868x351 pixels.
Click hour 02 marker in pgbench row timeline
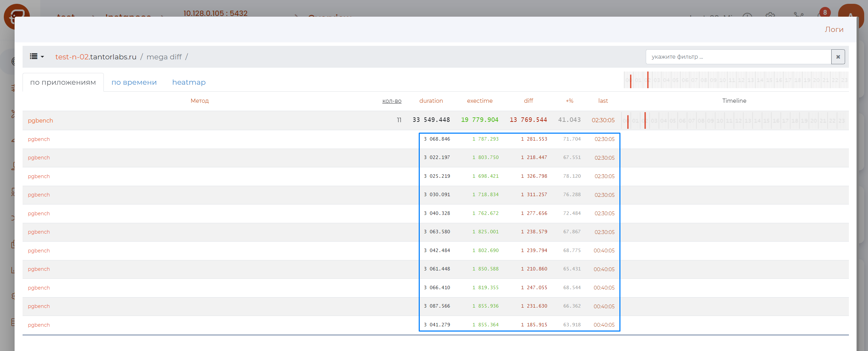pyautogui.click(x=645, y=120)
